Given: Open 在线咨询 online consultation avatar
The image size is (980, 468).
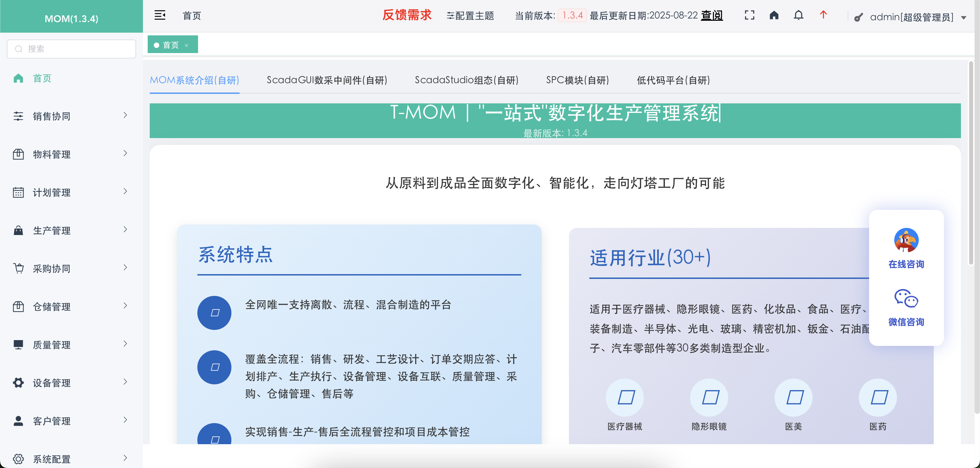Looking at the screenshot, I should tap(906, 240).
